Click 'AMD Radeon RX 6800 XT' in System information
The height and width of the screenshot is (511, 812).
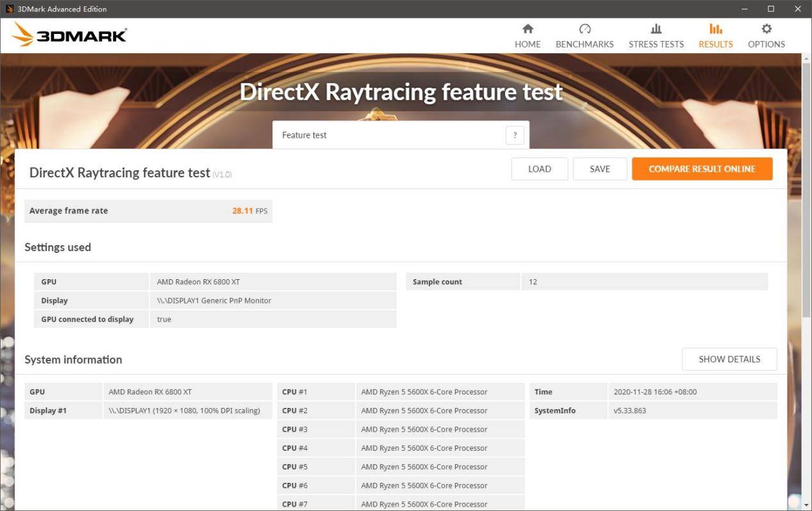tap(150, 392)
